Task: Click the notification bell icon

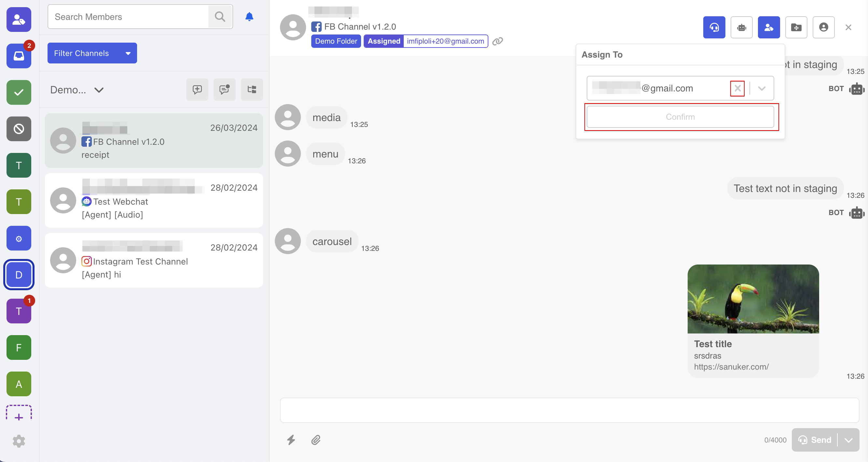Action: [x=249, y=17]
